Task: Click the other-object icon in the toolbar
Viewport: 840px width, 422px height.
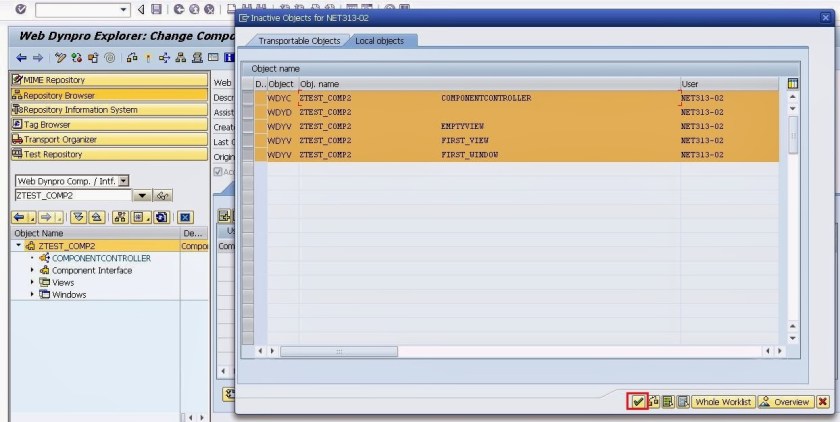Action: pyautogui.click(x=93, y=57)
